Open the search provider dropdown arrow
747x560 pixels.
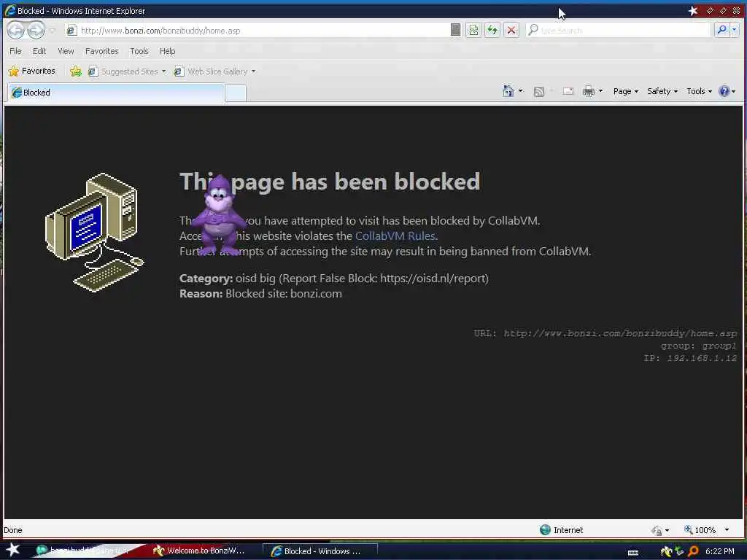[x=734, y=31]
